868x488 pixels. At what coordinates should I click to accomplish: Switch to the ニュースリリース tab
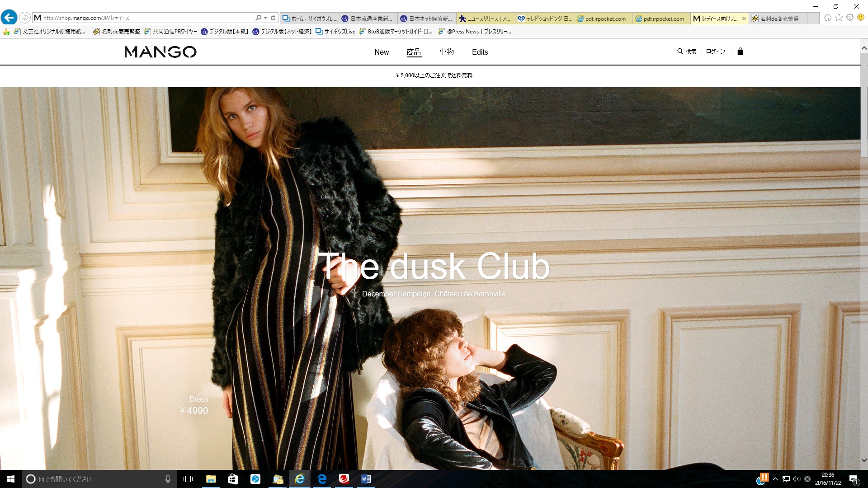click(486, 19)
